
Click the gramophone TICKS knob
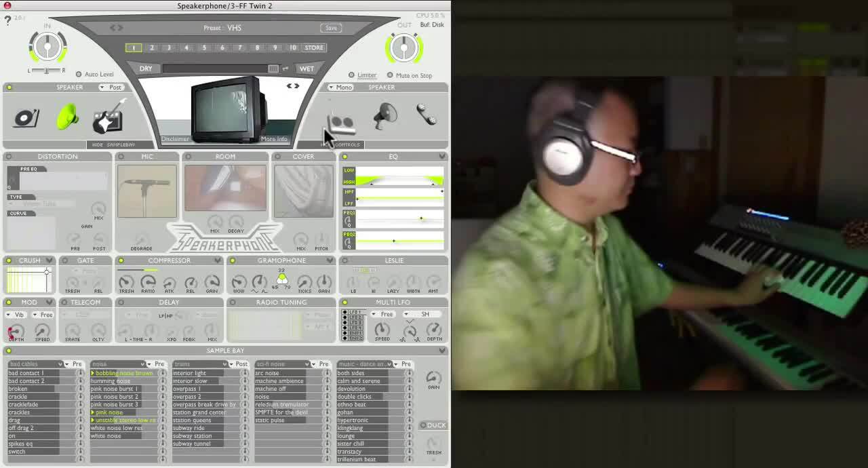click(304, 281)
